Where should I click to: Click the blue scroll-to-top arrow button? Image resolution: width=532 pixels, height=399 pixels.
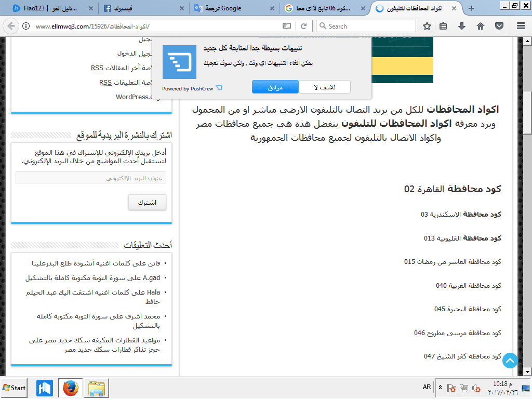click(x=510, y=361)
